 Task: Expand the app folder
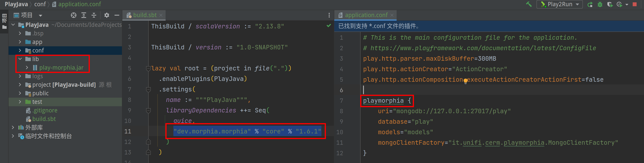pos(20,42)
